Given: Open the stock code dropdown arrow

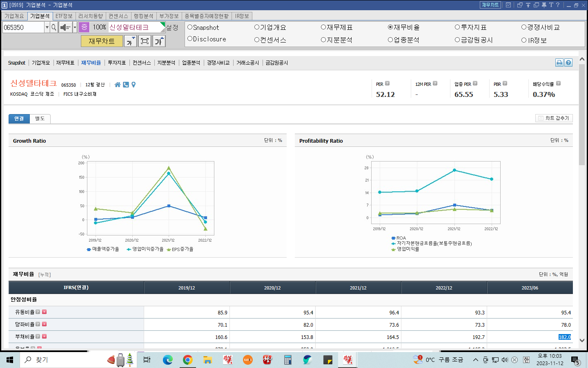Looking at the screenshot, I should coord(47,27).
